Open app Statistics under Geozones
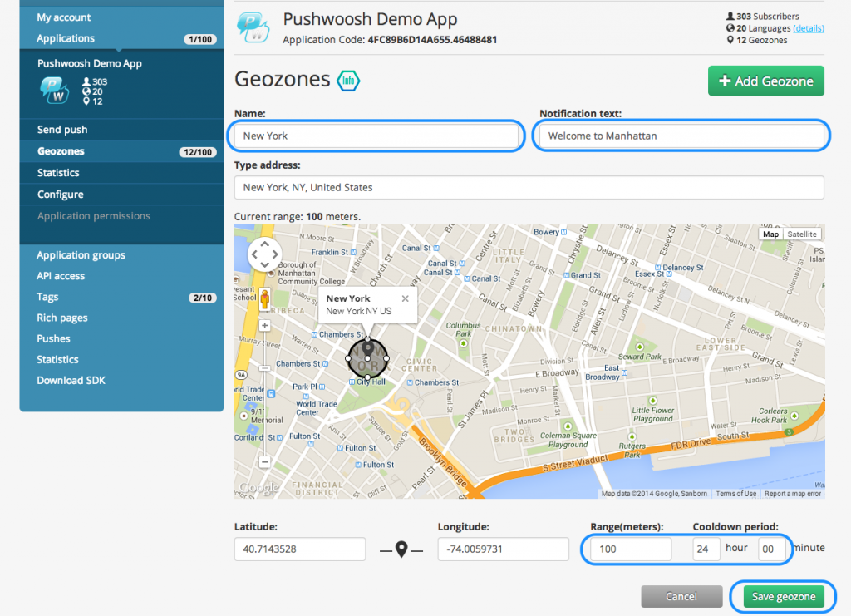 58,173
